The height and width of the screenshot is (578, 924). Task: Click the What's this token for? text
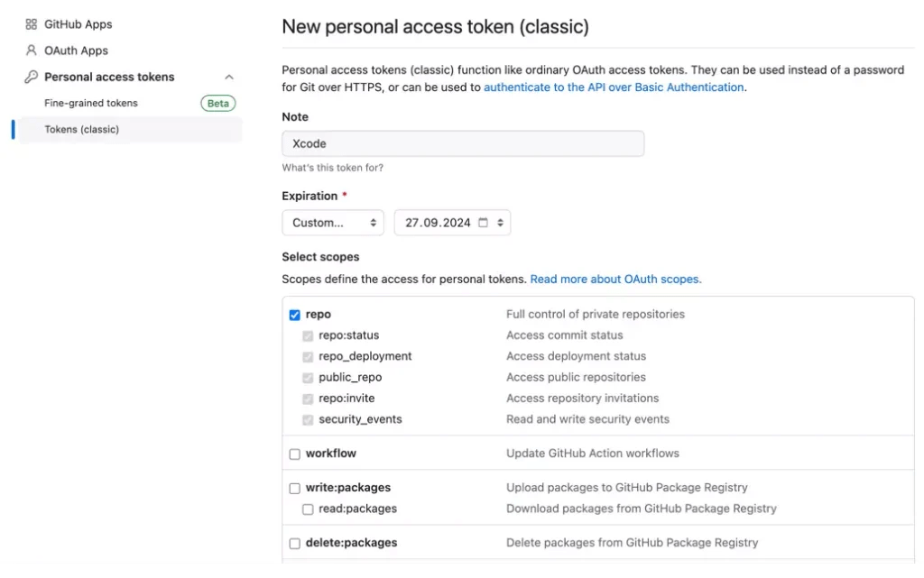click(x=331, y=166)
